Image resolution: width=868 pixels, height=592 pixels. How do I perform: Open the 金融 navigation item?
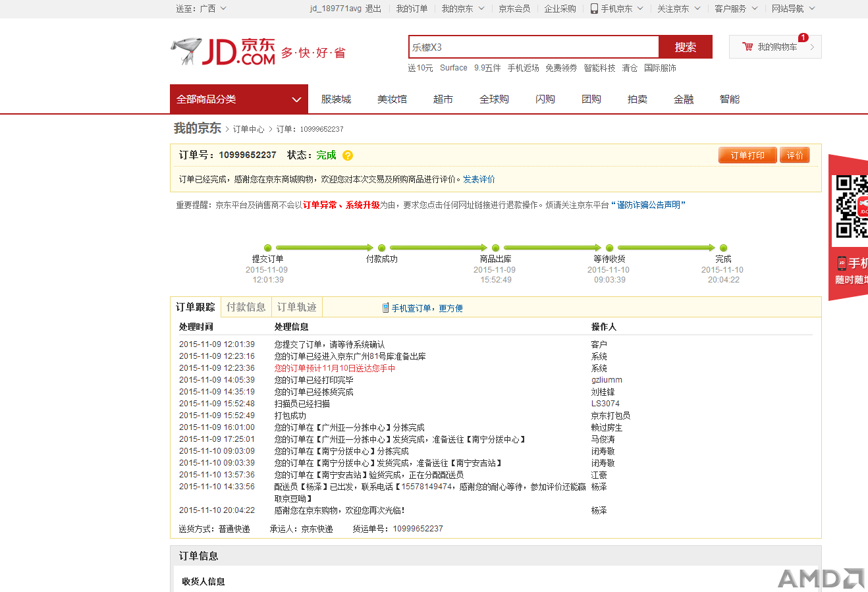[684, 99]
